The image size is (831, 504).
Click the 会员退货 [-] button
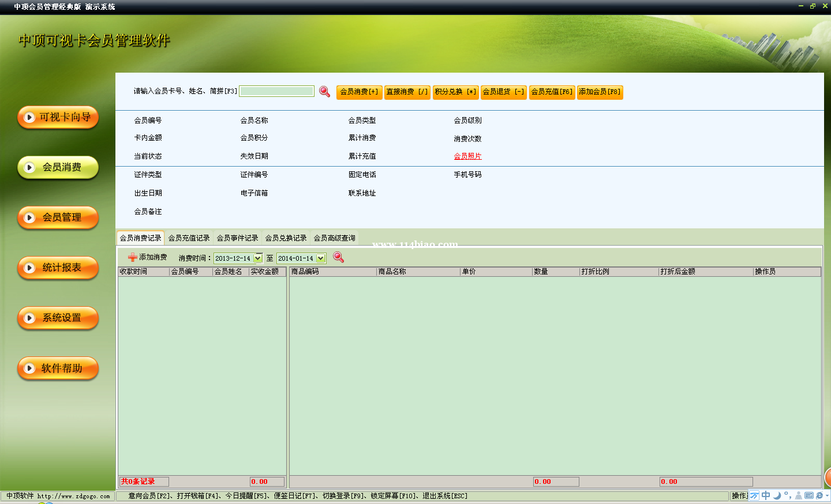coord(504,92)
